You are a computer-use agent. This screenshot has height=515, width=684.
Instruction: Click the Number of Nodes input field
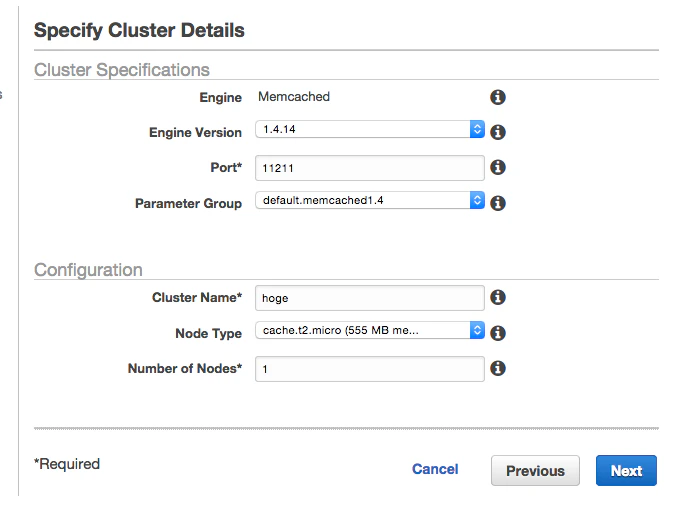pos(370,369)
